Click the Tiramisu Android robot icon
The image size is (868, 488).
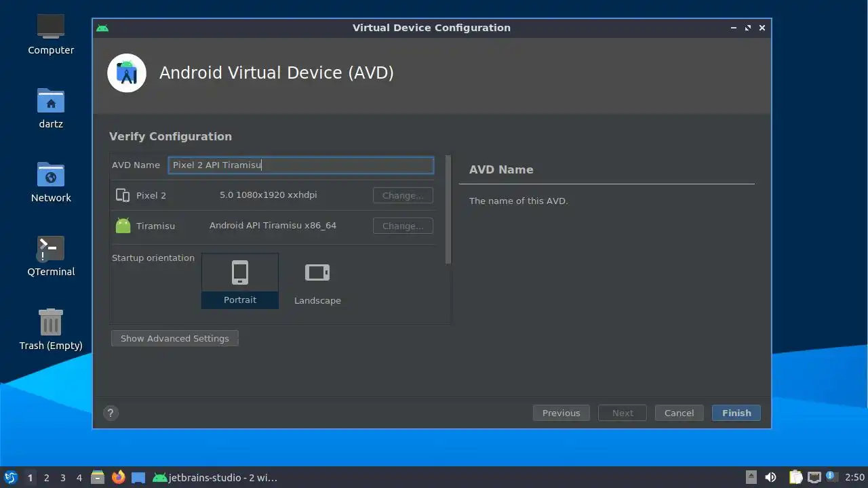pos(123,226)
